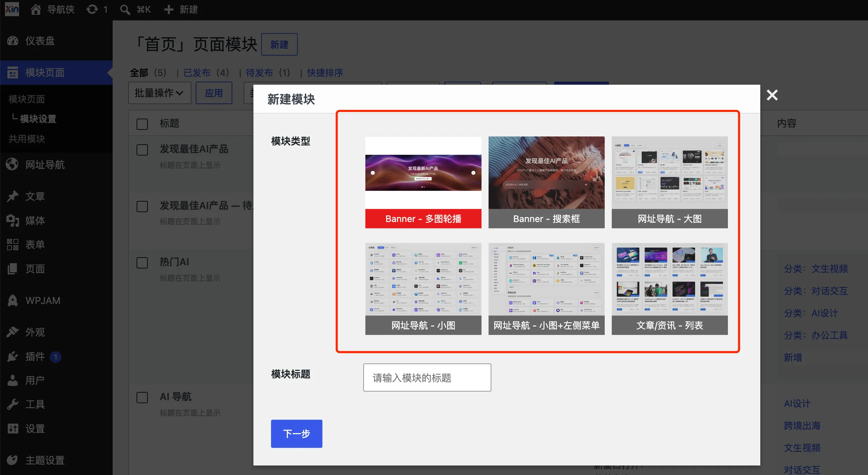This screenshot has height=475, width=868.
Task: Select the Banner - 多图轮播 module type
Action: click(423, 182)
